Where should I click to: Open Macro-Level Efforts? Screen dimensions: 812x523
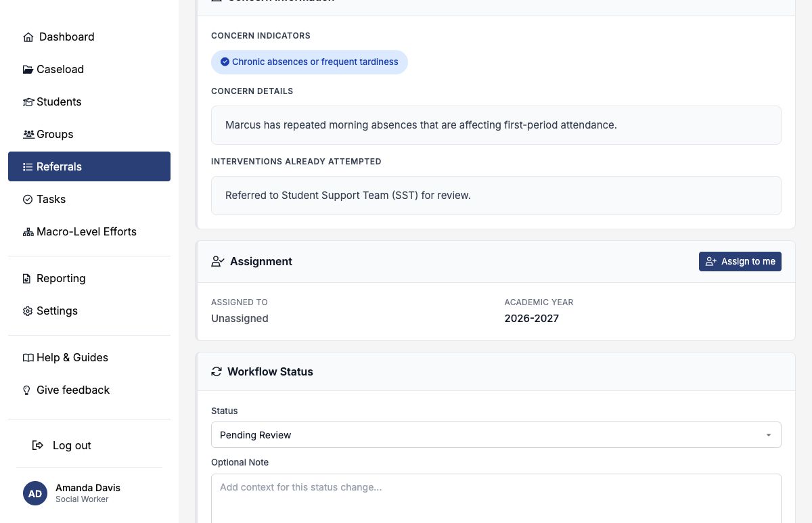pos(89,231)
